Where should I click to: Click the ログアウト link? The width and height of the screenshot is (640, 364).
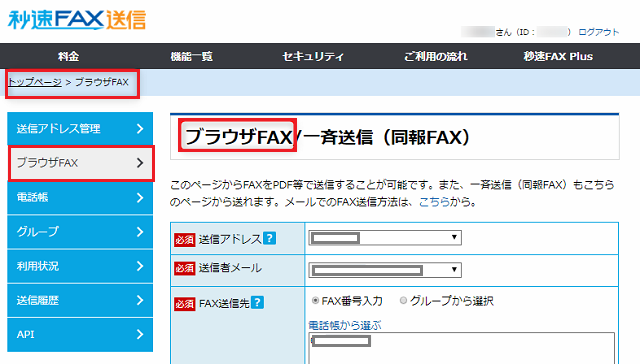(598, 32)
